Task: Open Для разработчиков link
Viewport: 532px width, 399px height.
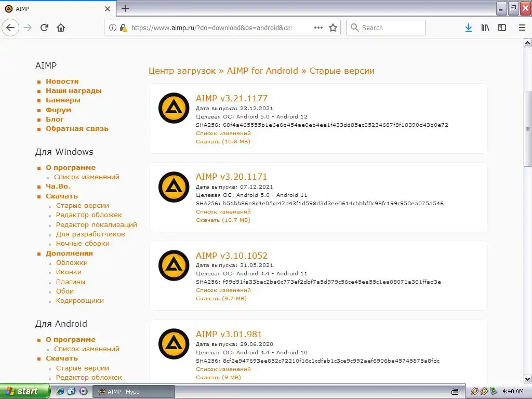Action: click(x=90, y=234)
